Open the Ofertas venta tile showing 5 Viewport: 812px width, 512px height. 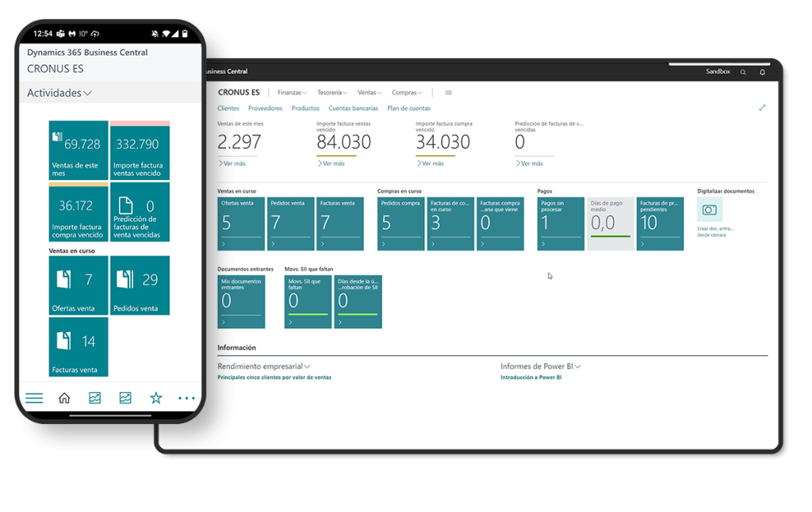241,224
